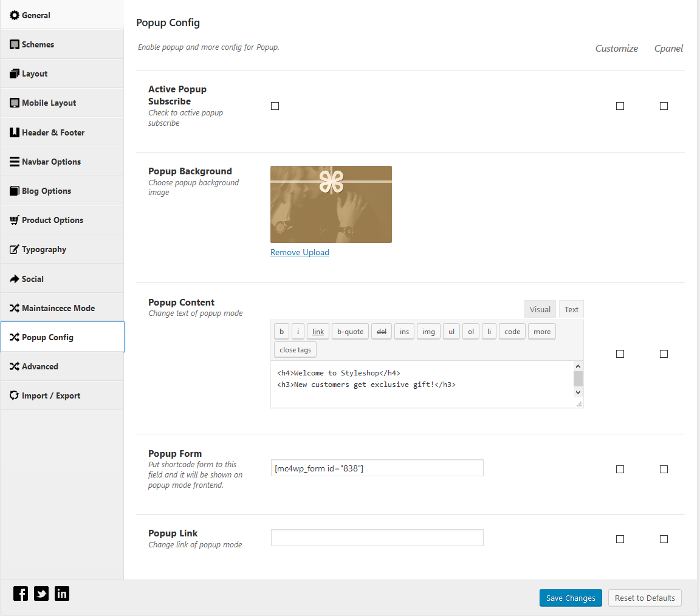Click the Advanced shuffle icon
The image size is (700, 616).
[x=15, y=366]
